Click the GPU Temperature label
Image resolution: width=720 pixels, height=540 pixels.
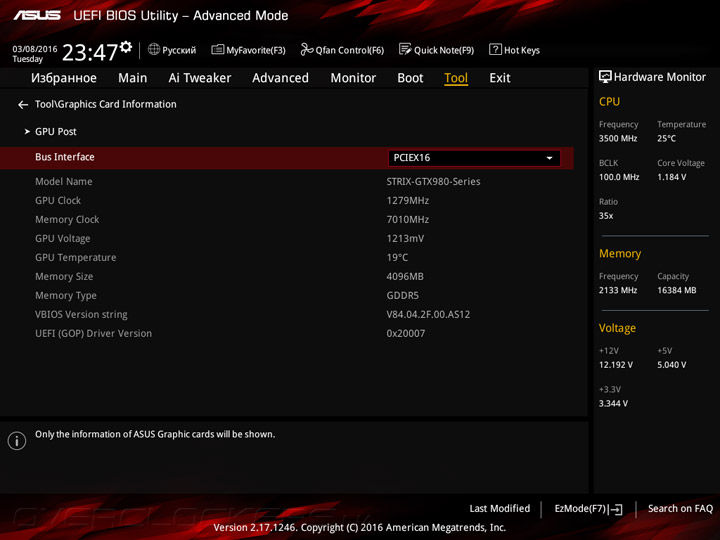click(76, 258)
